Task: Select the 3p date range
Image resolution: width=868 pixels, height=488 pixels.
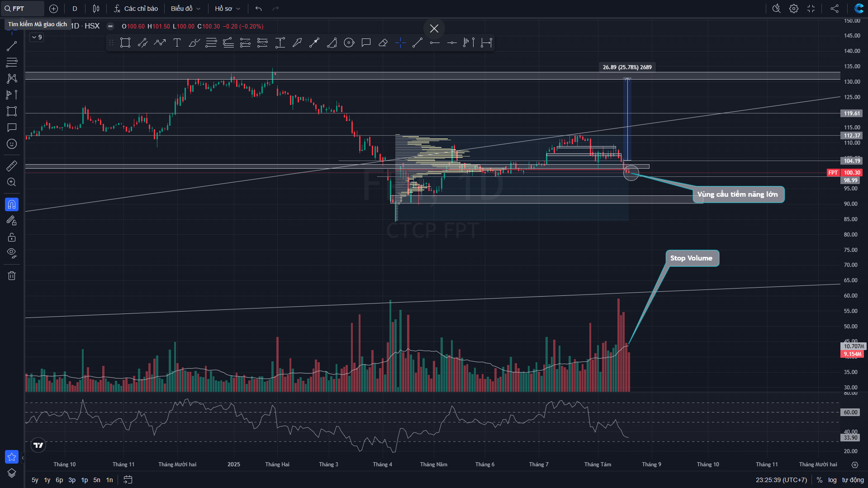Action: [72, 480]
